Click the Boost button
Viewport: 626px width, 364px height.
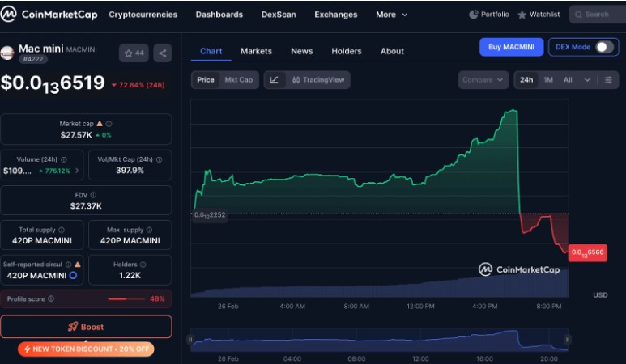pyautogui.click(x=86, y=327)
